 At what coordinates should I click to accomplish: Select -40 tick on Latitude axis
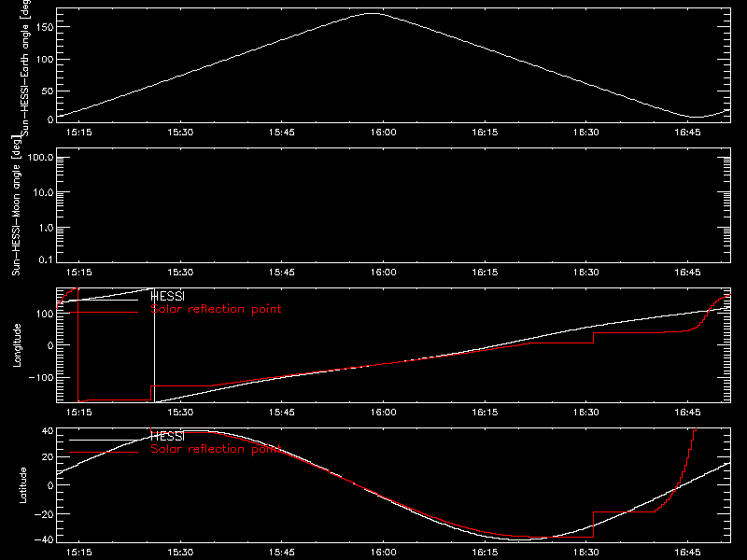tap(44, 540)
